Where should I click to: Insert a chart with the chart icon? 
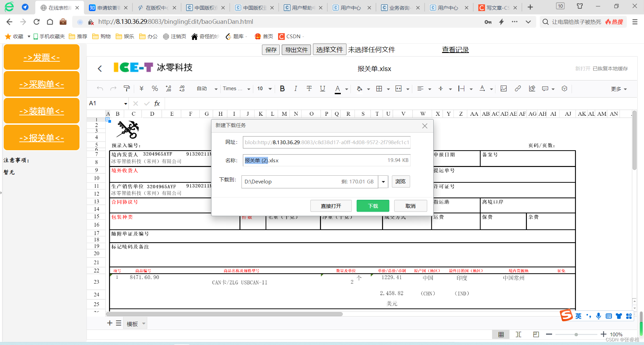(532, 89)
